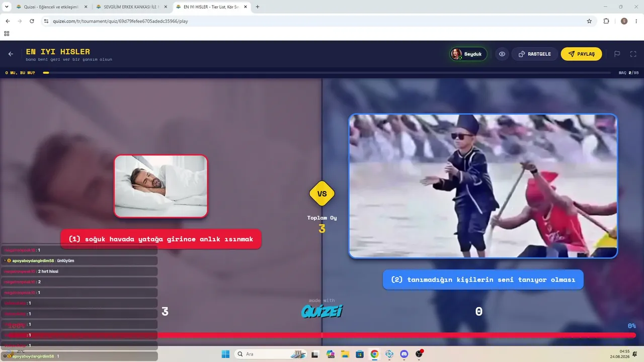The width and height of the screenshot is (644, 362).
Task: Reload the current page
Action: (32, 21)
